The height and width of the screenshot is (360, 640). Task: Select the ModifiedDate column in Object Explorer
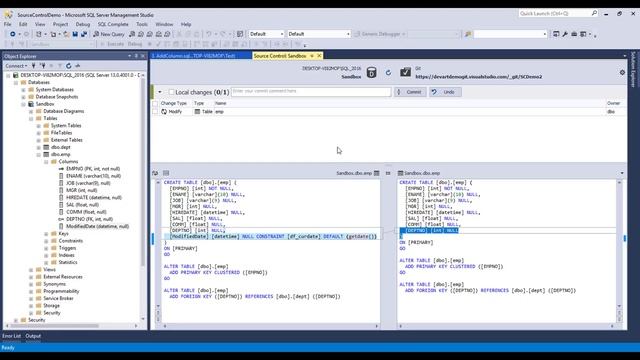(97, 227)
